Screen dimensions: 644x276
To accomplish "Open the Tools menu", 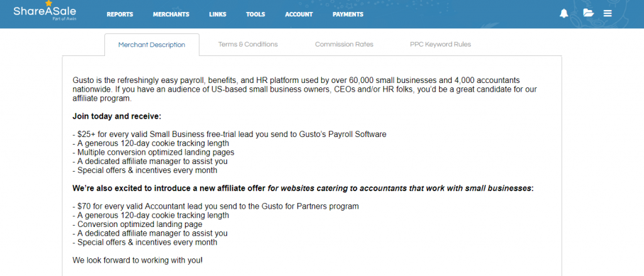I will pyautogui.click(x=255, y=14).
